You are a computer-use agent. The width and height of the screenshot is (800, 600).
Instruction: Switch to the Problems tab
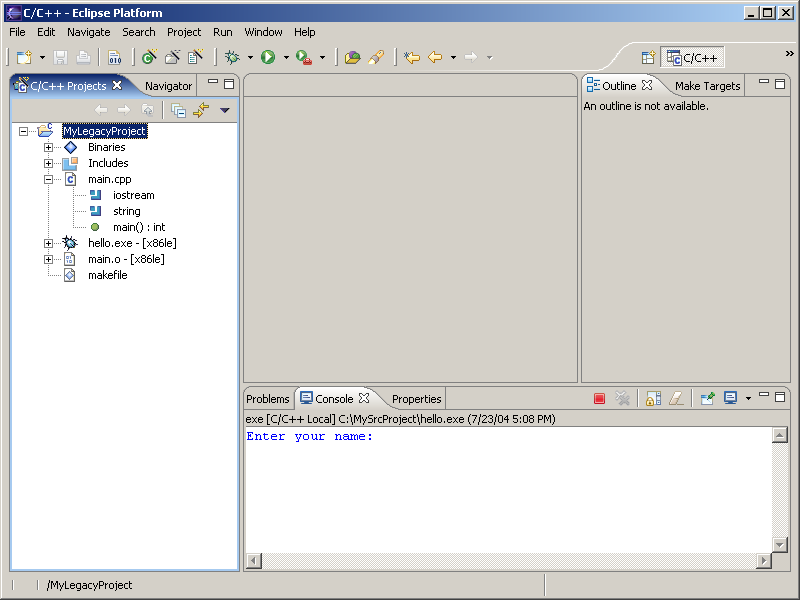point(267,399)
